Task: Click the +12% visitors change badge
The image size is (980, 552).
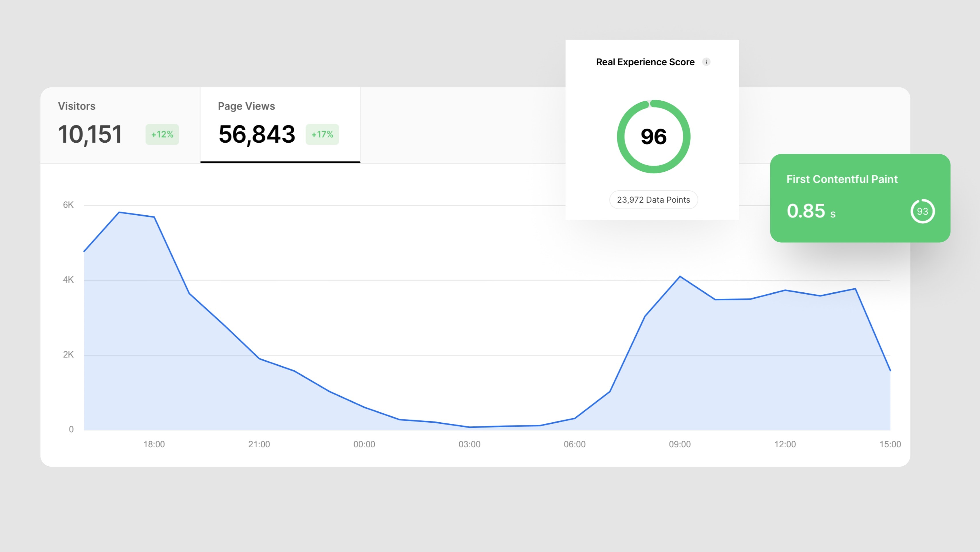Action: coord(162,134)
